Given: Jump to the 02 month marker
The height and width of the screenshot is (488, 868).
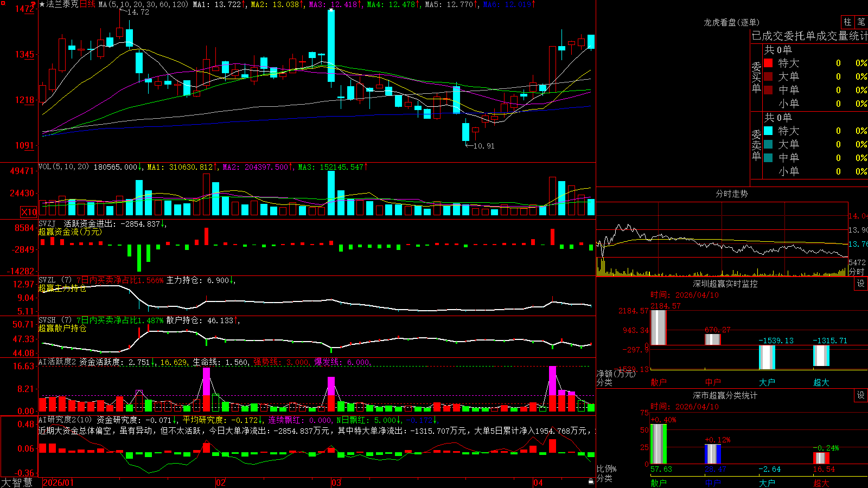Looking at the screenshot, I should [x=221, y=483].
